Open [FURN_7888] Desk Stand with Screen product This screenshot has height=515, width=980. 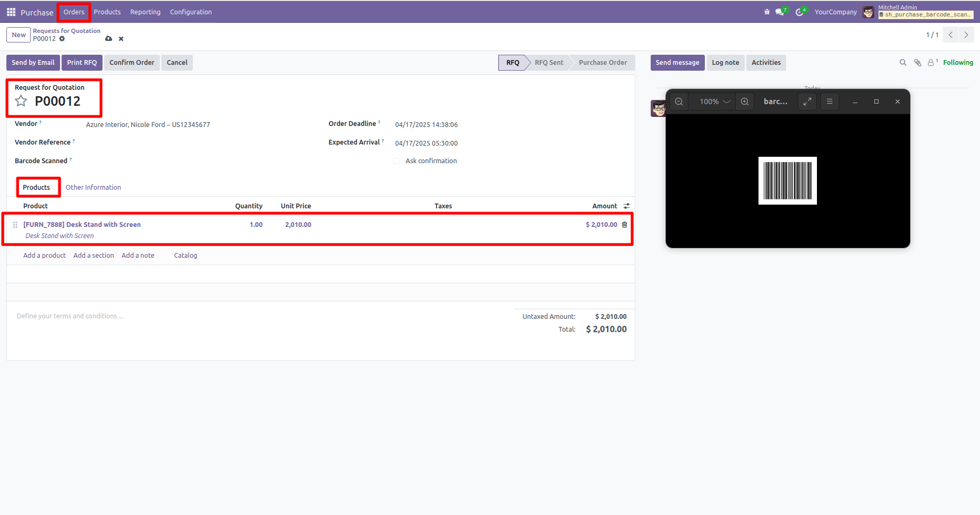[82, 225]
